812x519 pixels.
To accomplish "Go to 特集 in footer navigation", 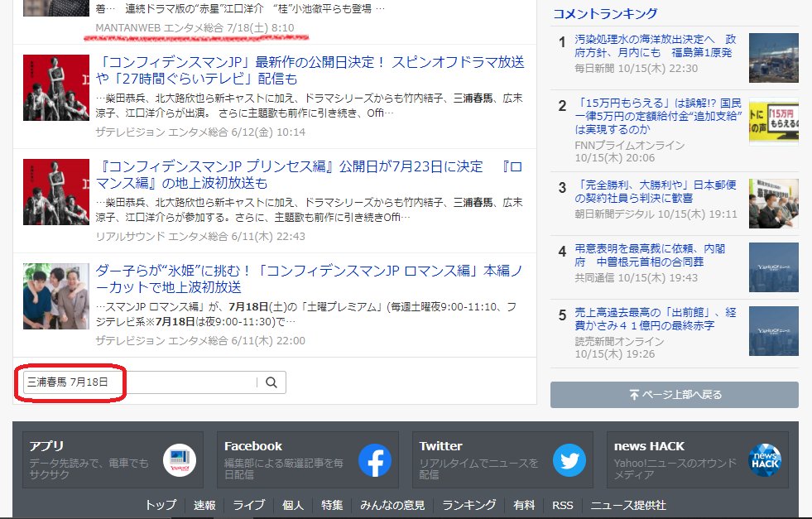I will point(332,505).
